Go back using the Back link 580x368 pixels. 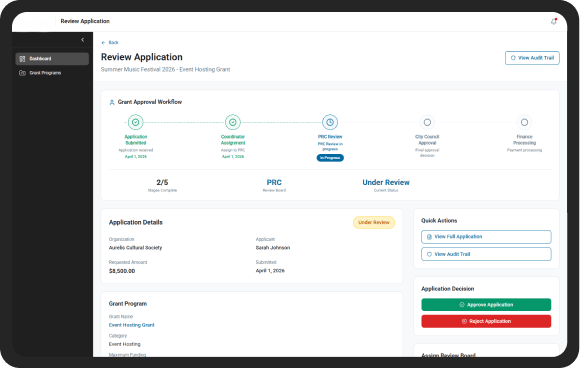click(110, 43)
